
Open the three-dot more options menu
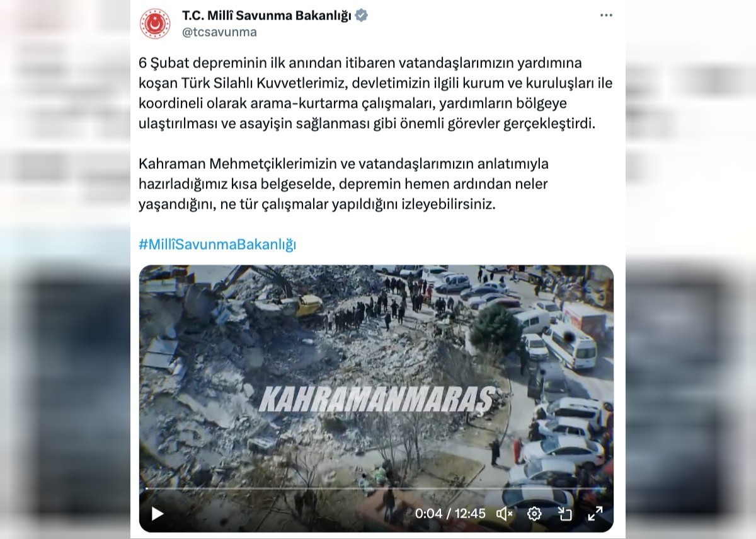coord(606,16)
